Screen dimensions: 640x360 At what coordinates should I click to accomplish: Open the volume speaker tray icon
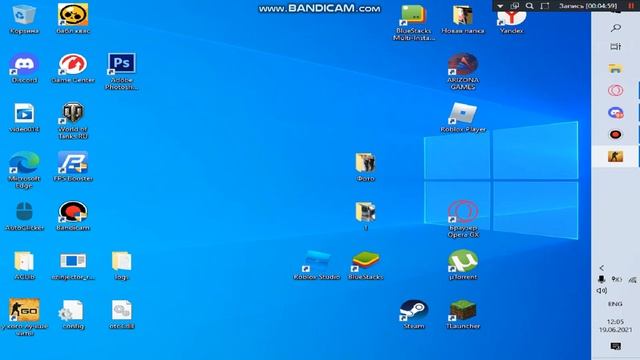tap(602, 291)
